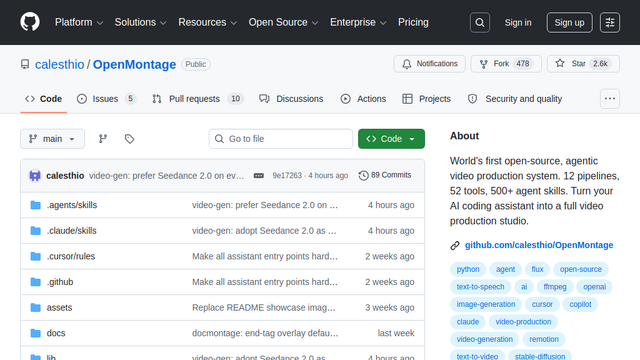Click the ffmpeg topic tag

555,287
